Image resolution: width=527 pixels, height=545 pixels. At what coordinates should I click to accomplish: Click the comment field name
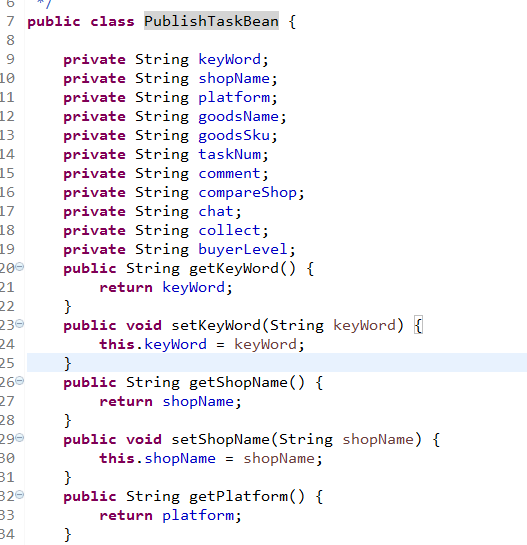coord(229,173)
